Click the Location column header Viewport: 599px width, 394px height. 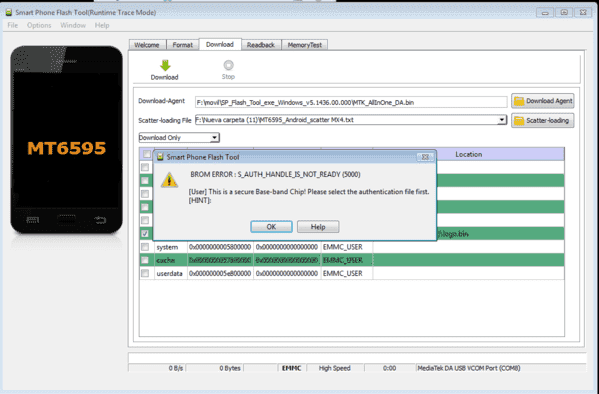468,154
